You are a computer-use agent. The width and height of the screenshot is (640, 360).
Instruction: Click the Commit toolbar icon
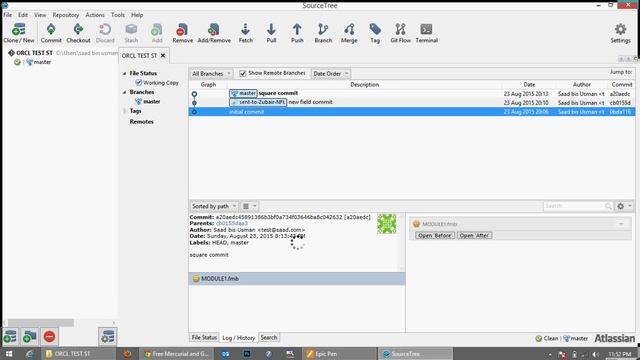click(x=51, y=33)
